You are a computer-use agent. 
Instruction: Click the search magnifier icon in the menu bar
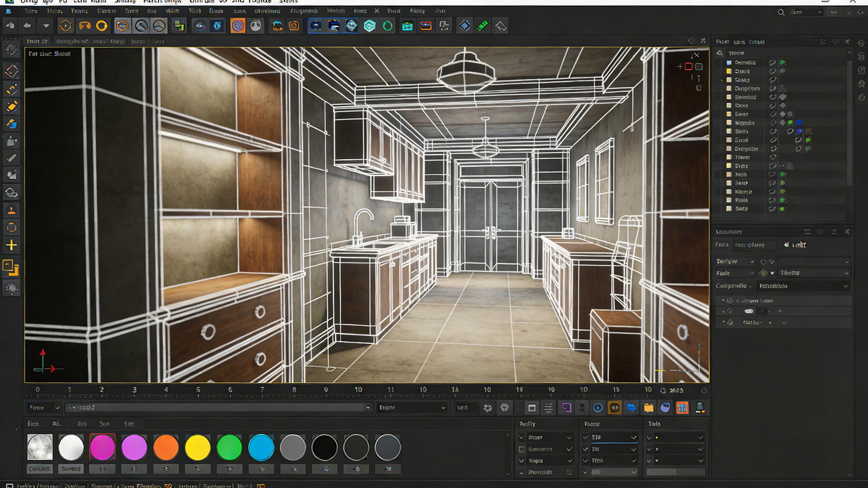(781, 12)
